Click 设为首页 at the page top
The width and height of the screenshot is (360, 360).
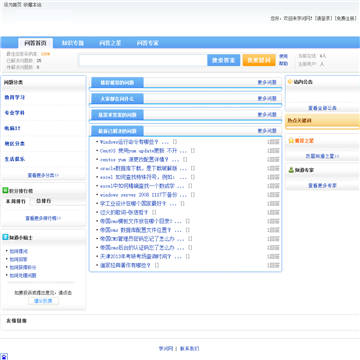[12, 5]
